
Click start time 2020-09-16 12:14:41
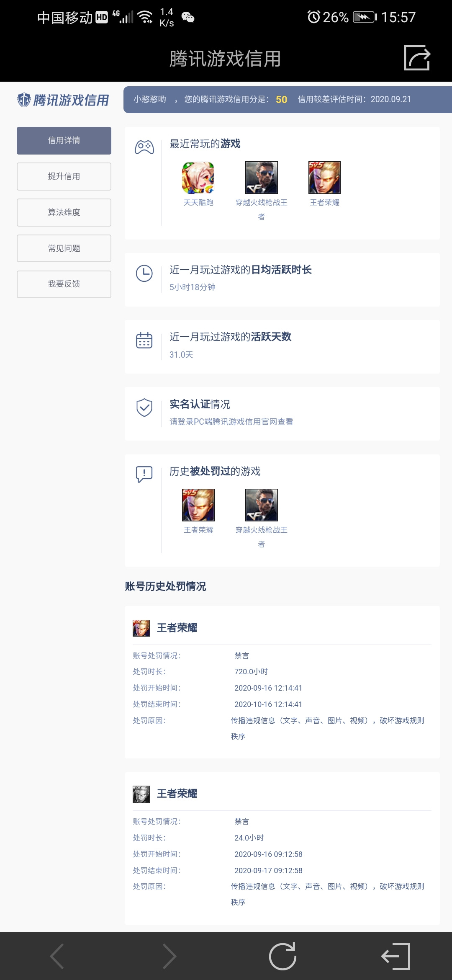pos(268,688)
